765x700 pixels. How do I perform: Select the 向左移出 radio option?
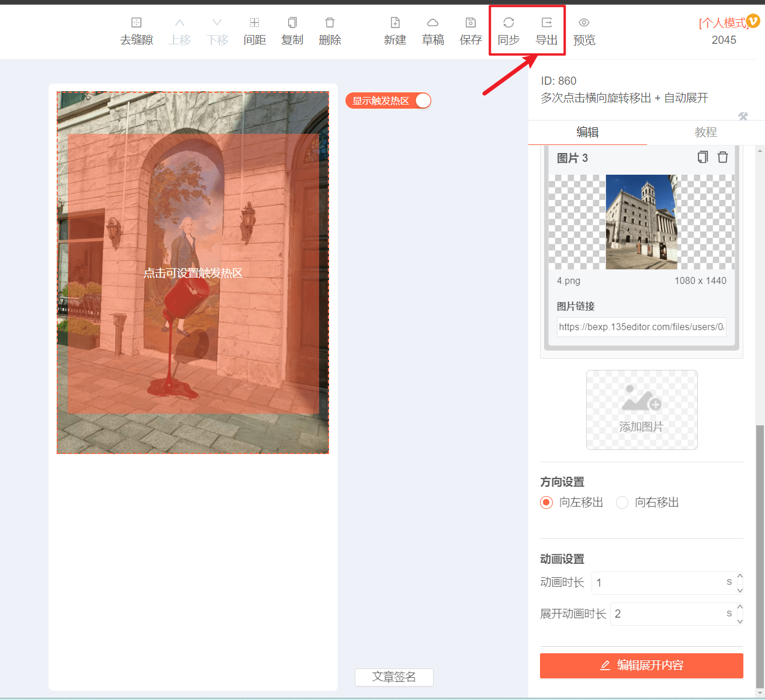click(546, 503)
